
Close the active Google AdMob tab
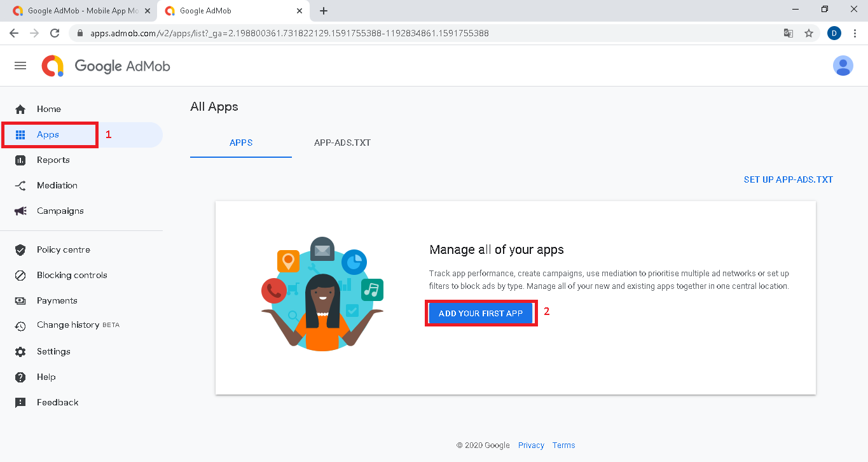(300, 11)
